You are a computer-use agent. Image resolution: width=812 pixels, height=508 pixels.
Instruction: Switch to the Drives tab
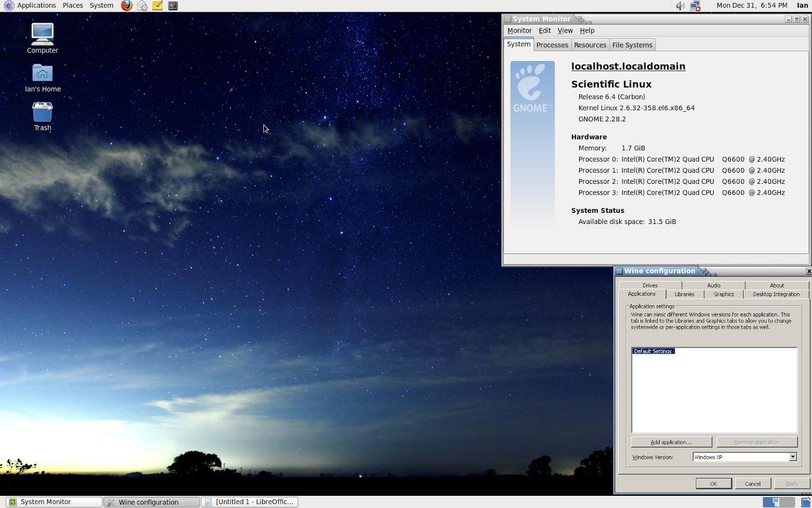[x=650, y=285]
